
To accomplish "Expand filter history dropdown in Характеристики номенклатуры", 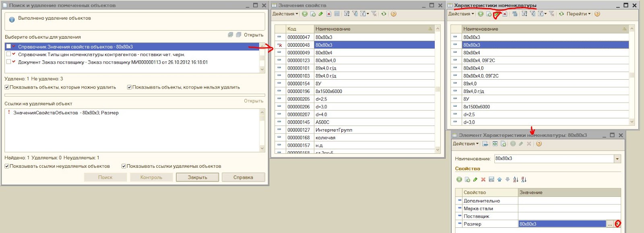I will [x=545, y=14].
